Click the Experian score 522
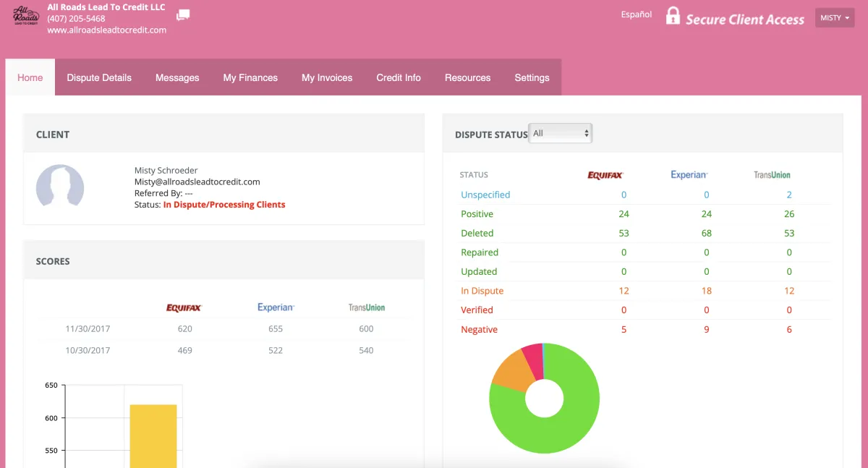 [275, 350]
